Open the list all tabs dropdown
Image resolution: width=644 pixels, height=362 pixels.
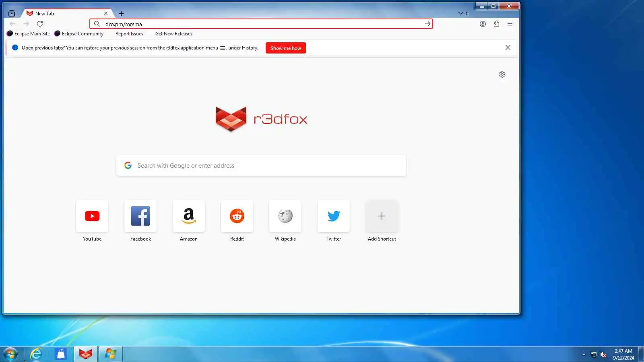[463, 13]
